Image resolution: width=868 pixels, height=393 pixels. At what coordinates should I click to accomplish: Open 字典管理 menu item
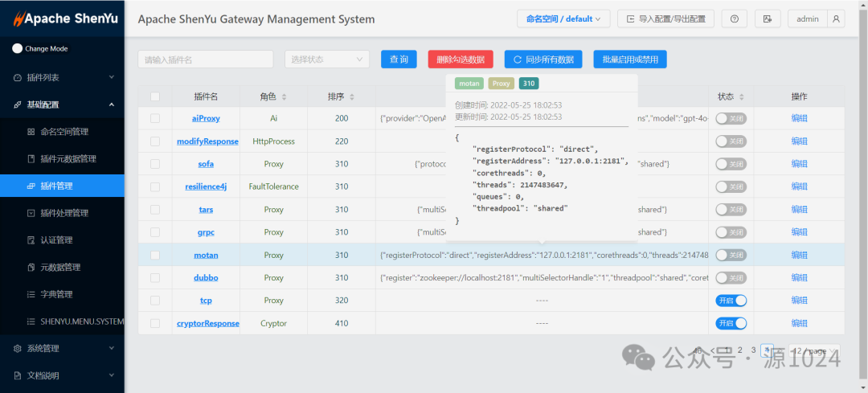(x=62, y=294)
